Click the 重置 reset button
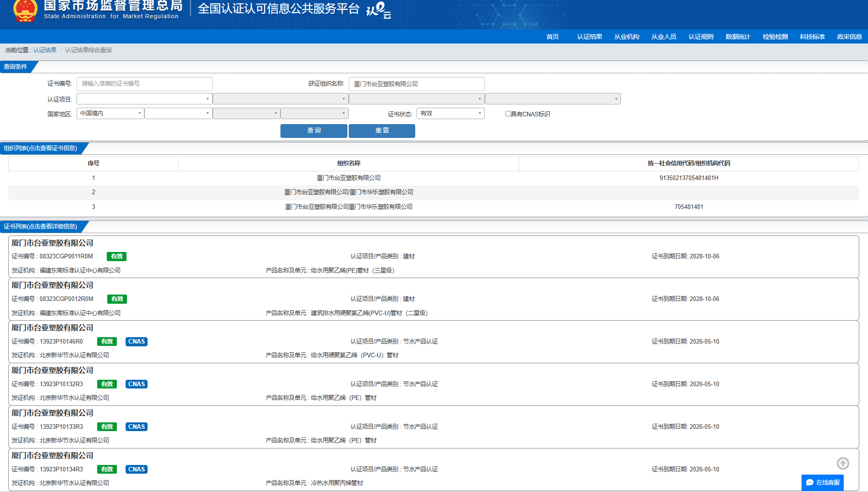The height and width of the screenshot is (492, 868). click(382, 131)
